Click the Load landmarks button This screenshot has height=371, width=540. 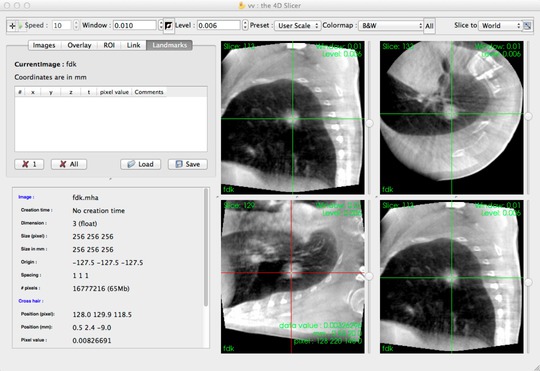141,164
